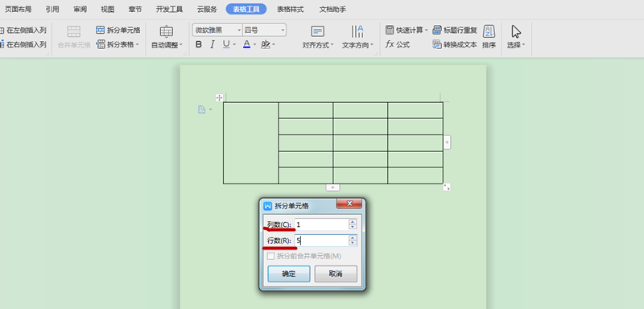Open the 对齐方式 menu
The height and width of the screenshot is (309, 644).
[x=318, y=37]
